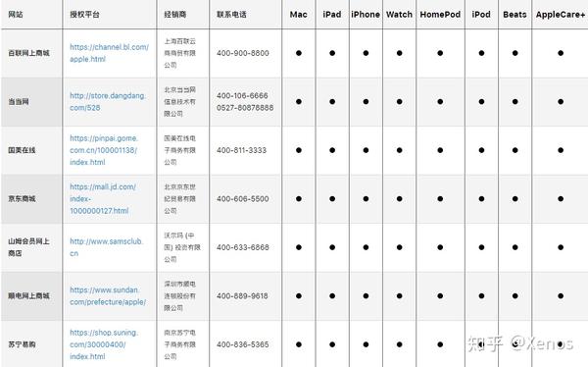Viewport: 588px width, 367px height.
Task: Select the 沃尔玛(中国)投资有限公司 reseller cell
Action: 182,247
